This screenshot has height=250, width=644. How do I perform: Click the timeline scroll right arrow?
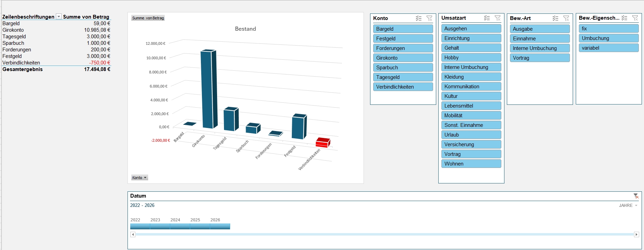coord(636,234)
